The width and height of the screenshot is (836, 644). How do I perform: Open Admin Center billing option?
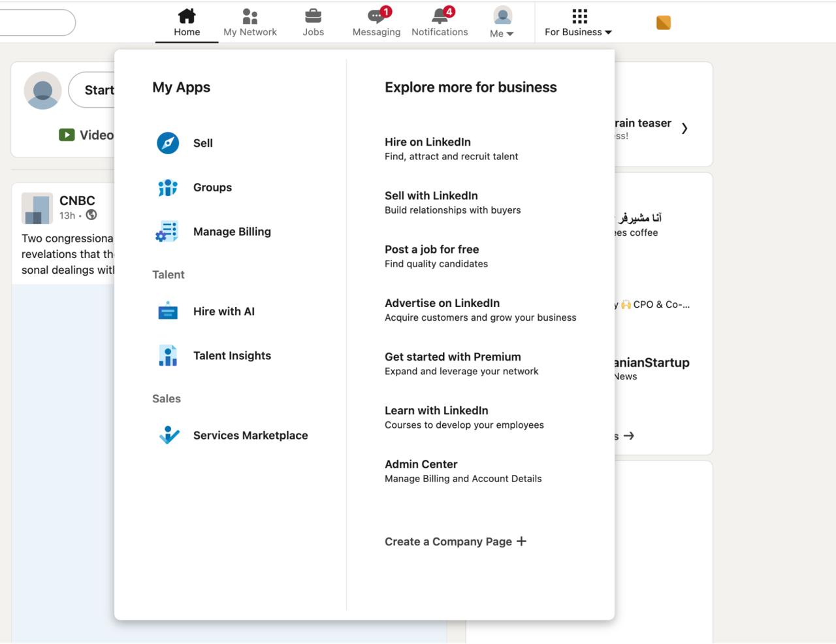click(x=421, y=464)
